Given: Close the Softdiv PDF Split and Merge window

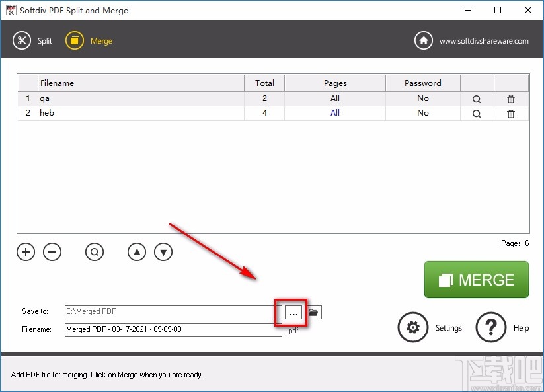Looking at the screenshot, I should pos(527,10).
